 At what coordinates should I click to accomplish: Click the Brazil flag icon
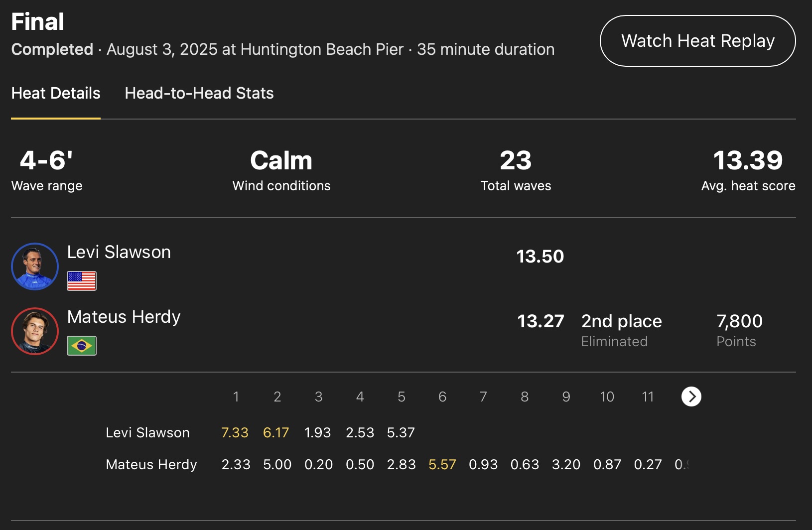point(82,346)
